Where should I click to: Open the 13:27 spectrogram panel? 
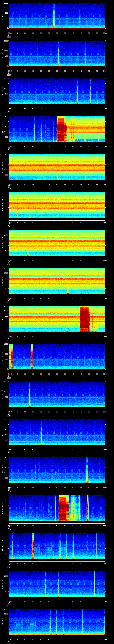point(57,205)
